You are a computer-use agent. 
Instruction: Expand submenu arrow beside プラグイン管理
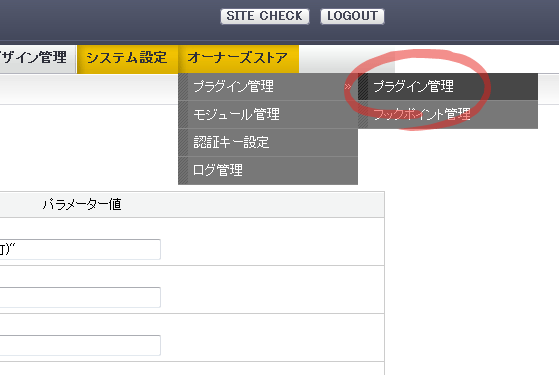348,86
